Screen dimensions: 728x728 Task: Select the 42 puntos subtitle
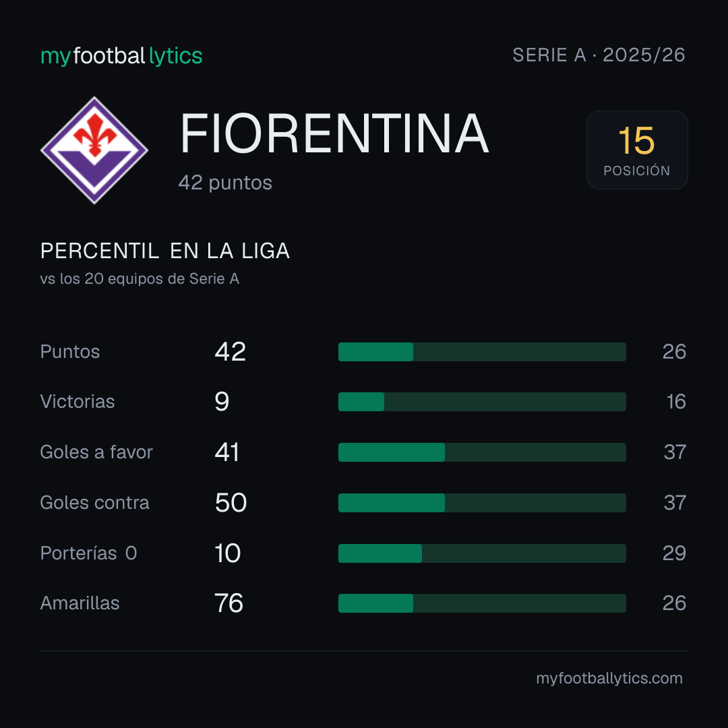point(225,183)
